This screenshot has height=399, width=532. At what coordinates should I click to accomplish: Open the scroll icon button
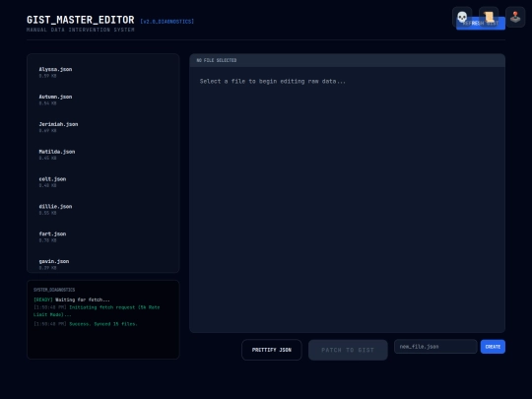pyautogui.click(x=489, y=17)
